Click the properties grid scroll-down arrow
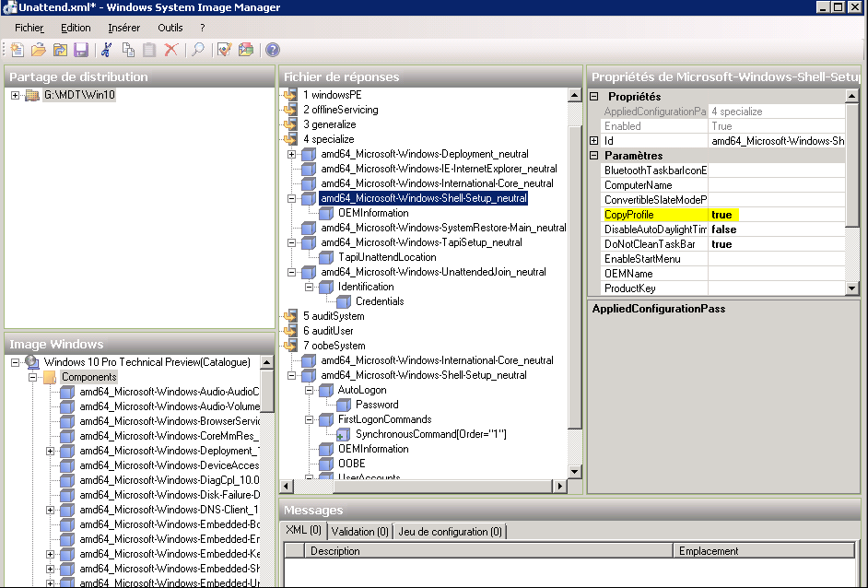Screen dimensions: 868x588 click(x=852, y=288)
